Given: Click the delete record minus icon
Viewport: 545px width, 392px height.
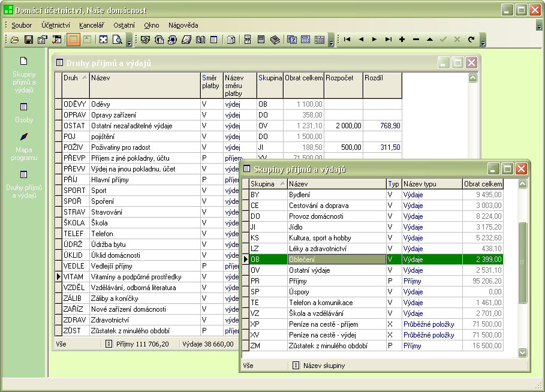Looking at the screenshot, I should click(416, 40).
